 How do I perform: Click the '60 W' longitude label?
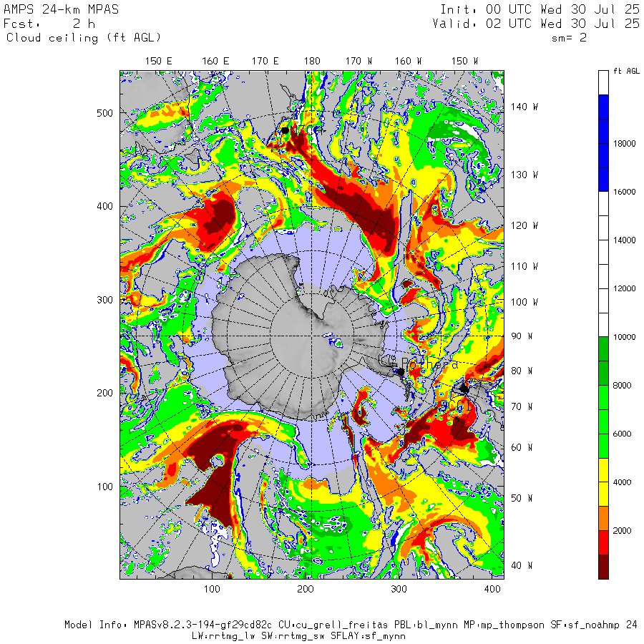(x=522, y=447)
